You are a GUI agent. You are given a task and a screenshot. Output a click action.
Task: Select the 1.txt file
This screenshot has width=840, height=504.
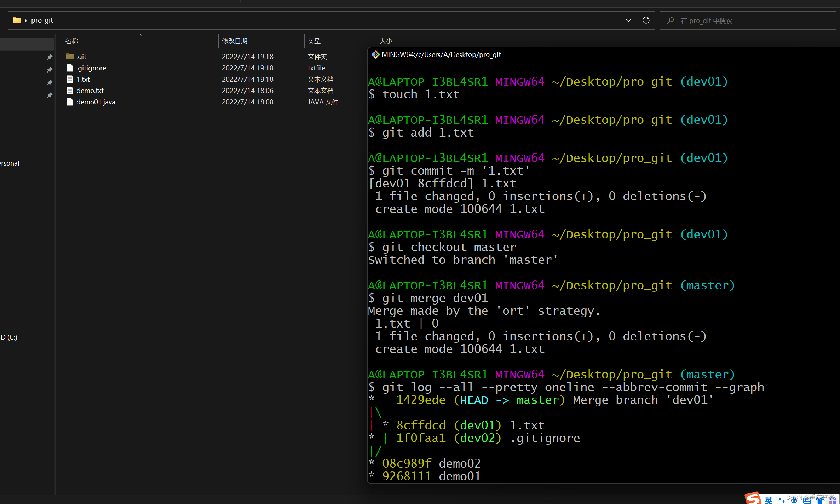click(x=83, y=79)
